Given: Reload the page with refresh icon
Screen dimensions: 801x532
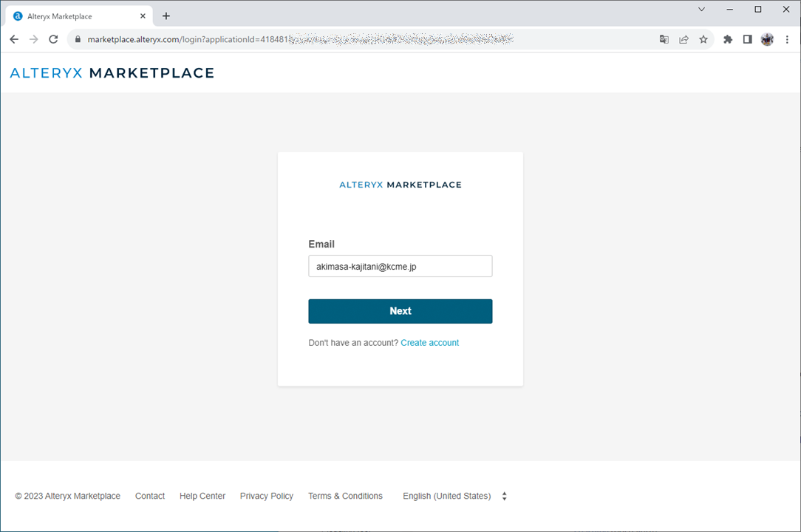Looking at the screenshot, I should tap(53, 39).
